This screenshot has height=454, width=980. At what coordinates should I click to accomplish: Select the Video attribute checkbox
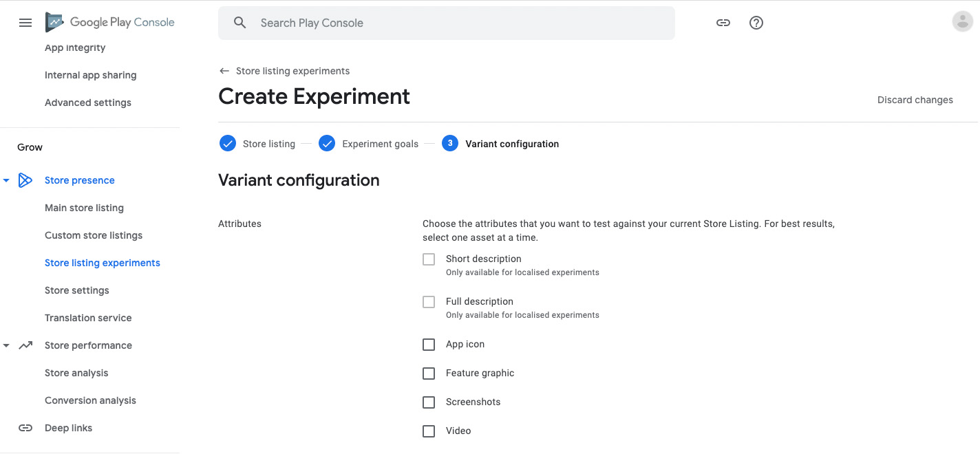point(429,431)
